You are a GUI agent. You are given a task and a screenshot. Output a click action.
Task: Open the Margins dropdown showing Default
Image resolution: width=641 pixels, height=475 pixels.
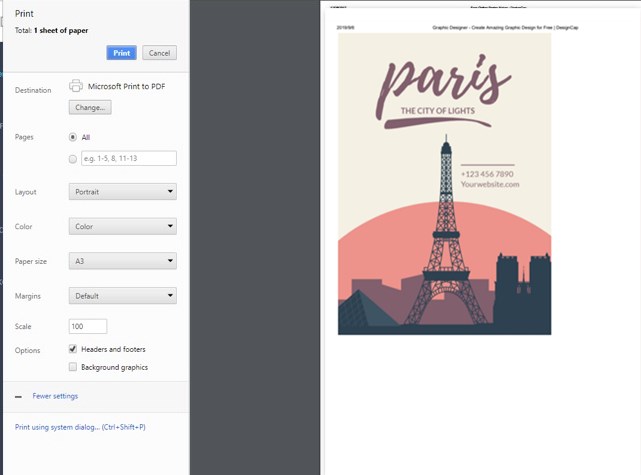coord(123,296)
